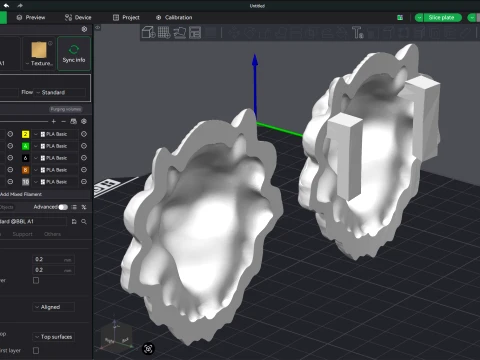Image resolution: width=480 pixels, height=360 pixels.
Task: Open filament 2 PLA Basic dropdown
Action: [x=55, y=134]
